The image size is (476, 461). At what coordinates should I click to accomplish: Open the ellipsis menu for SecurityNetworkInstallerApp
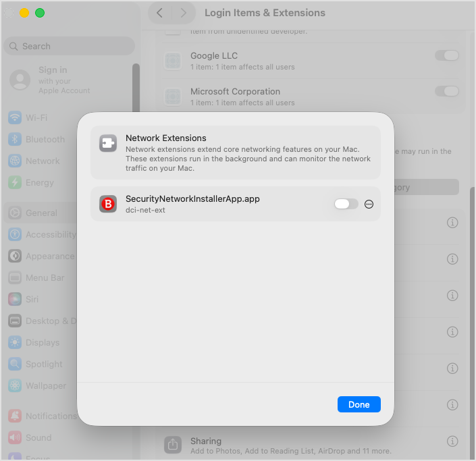[369, 204]
